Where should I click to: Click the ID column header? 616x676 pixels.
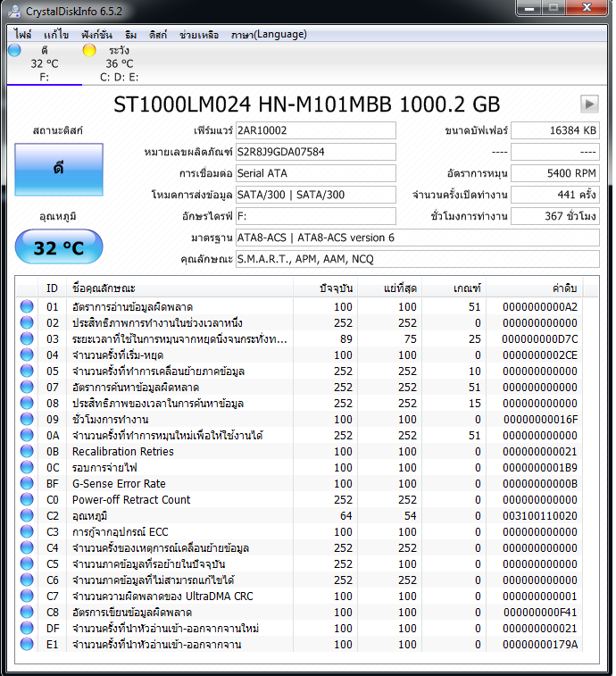(x=52, y=288)
